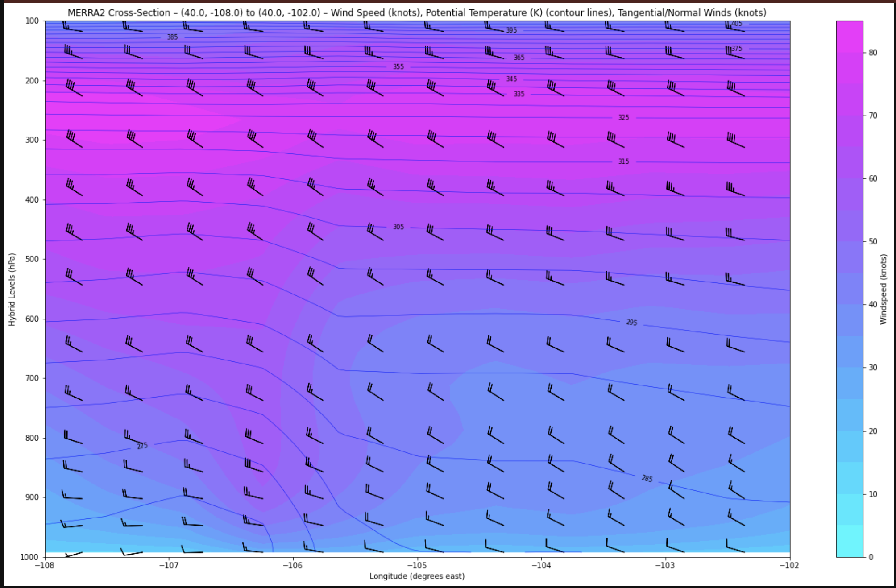Click the 325 contour label
The width and height of the screenshot is (896, 588).
pos(624,118)
